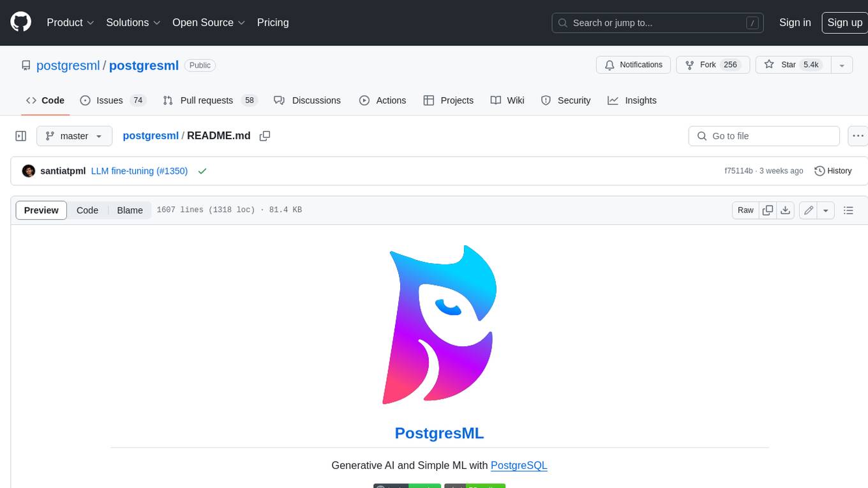Click the Go to file search field
Image resolution: width=868 pixels, height=488 pixels.
764,136
